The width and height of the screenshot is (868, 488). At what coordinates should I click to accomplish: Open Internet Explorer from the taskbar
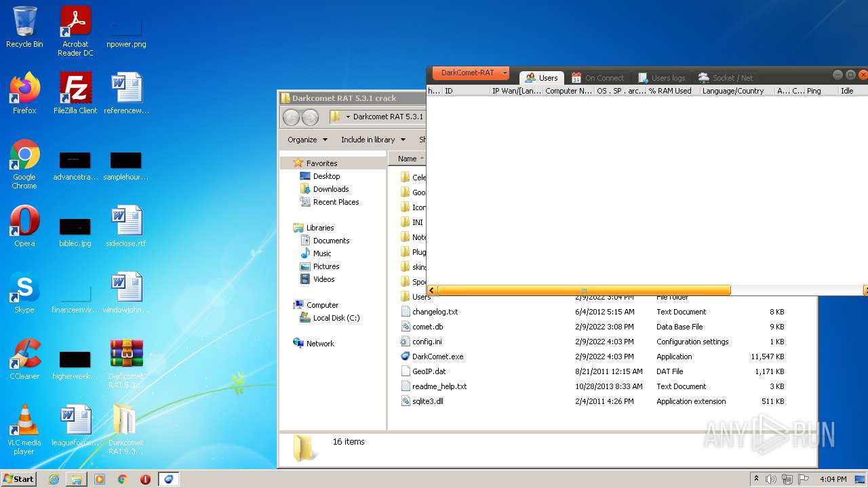click(54, 479)
